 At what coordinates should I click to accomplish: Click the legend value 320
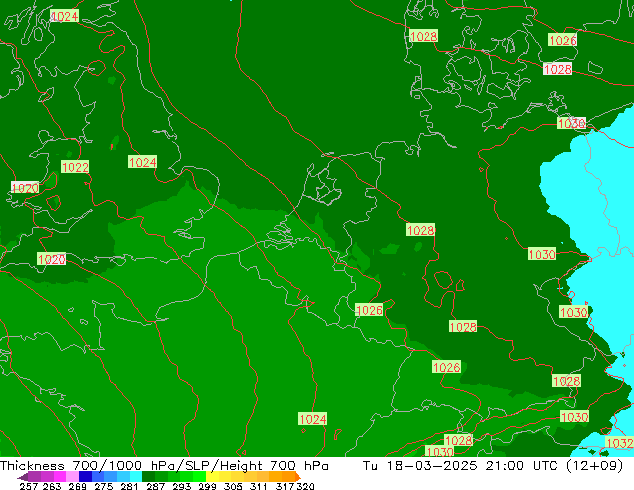[305, 486]
